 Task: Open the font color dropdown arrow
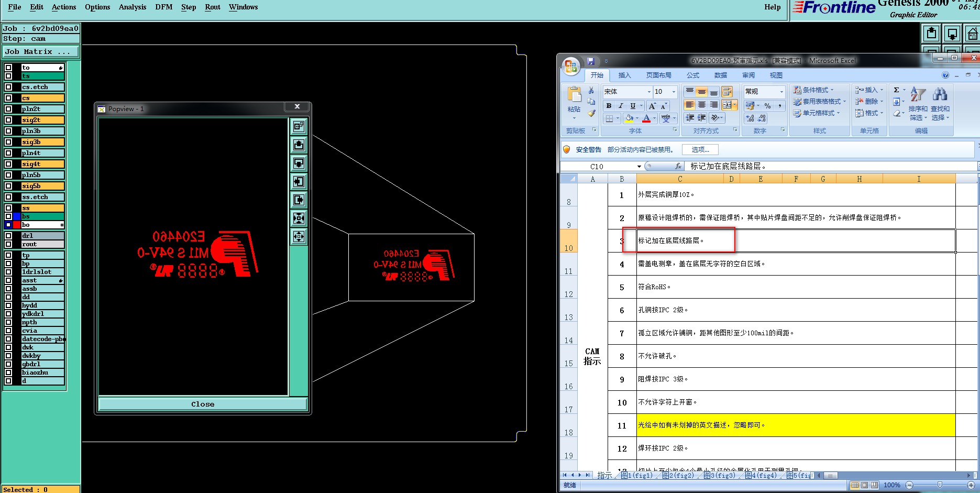click(655, 118)
